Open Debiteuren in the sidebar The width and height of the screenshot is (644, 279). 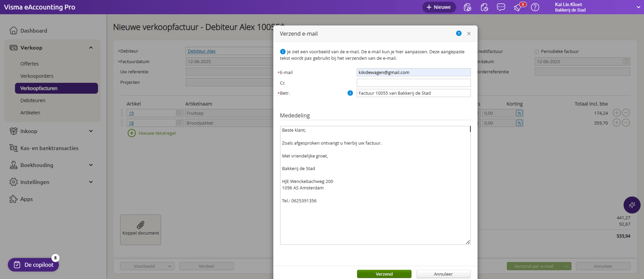tap(33, 100)
